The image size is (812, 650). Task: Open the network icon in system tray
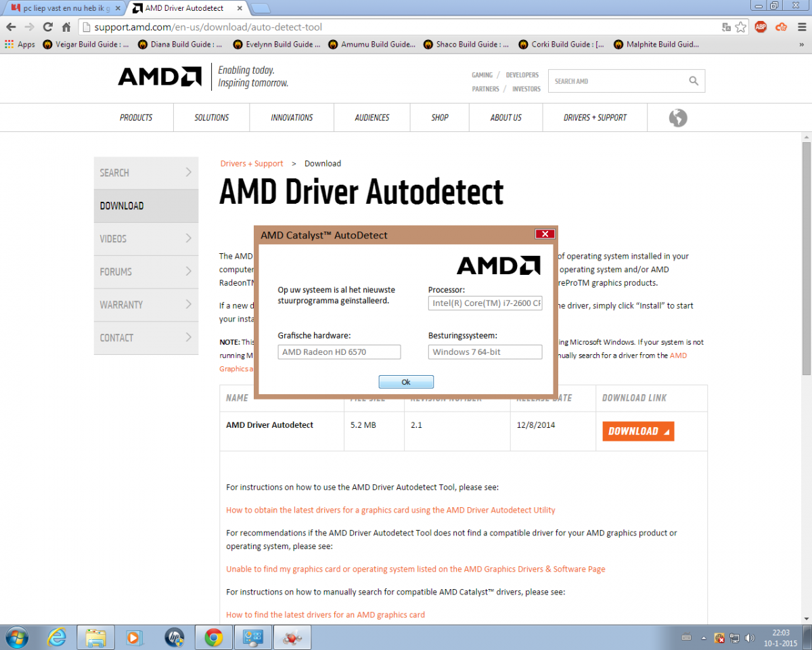point(734,638)
